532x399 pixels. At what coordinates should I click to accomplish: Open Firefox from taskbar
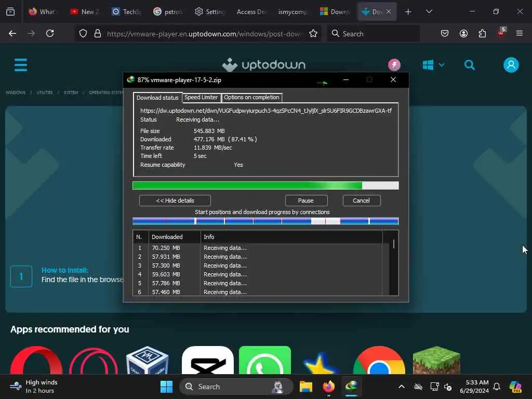329,387
